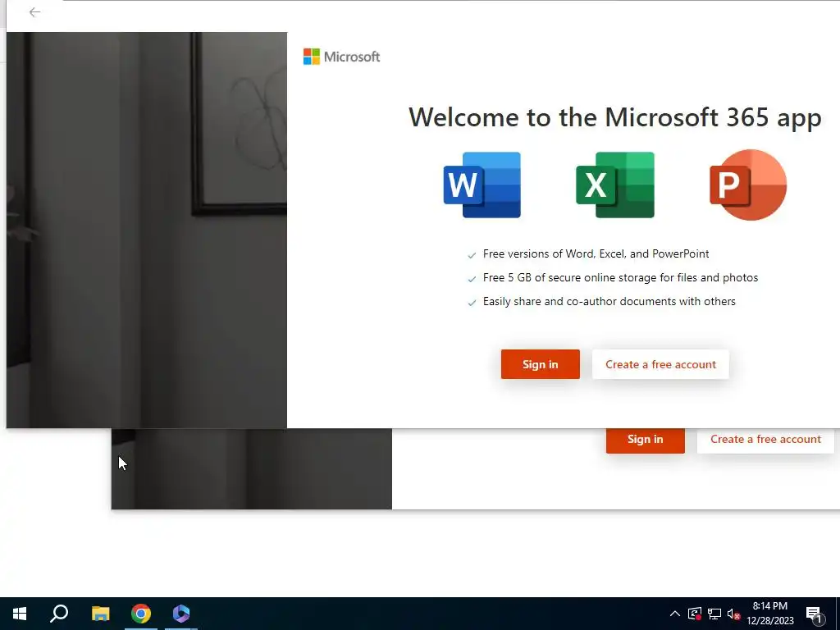The height and width of the screenshot is (630, 840).
Task: Select the PowerPoint app icon
Action: [748, 185]
